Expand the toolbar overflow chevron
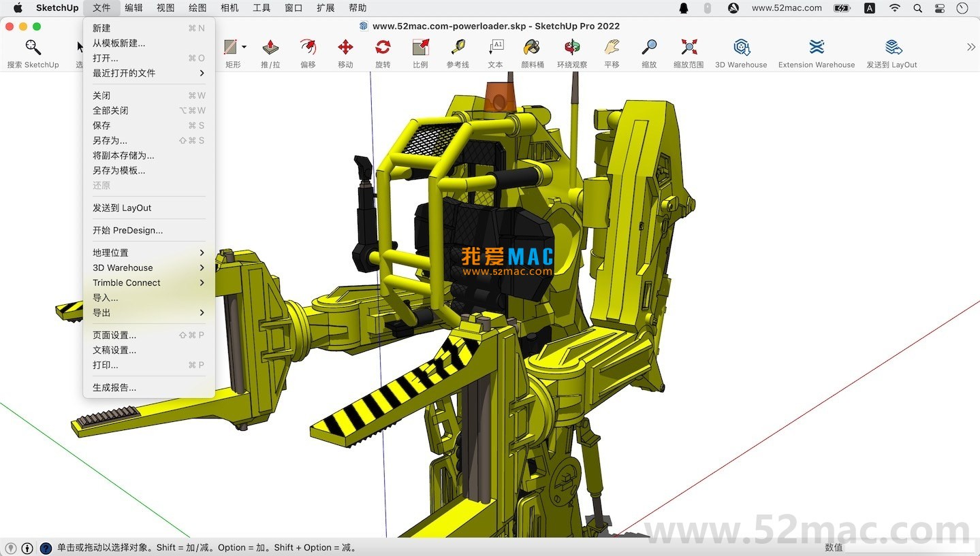 [970, 47]
